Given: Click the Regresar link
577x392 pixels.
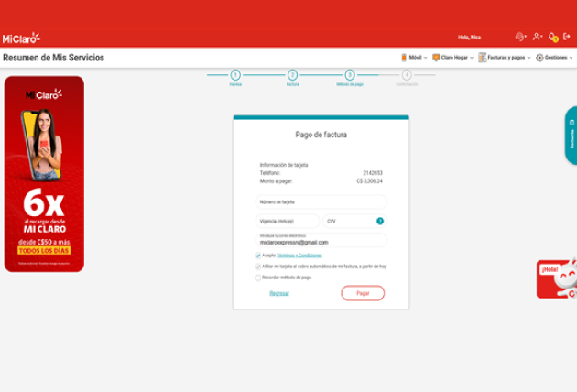Looking at the screenshot, I should pyautogui.click(x=279, y=293).
